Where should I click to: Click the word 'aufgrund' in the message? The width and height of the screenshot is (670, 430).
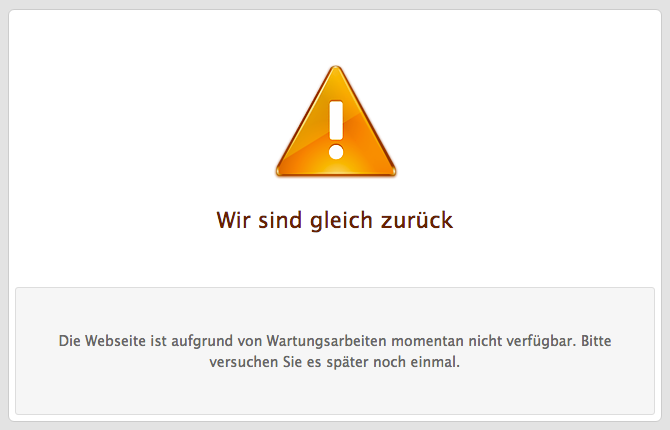[x=202, y=342]
